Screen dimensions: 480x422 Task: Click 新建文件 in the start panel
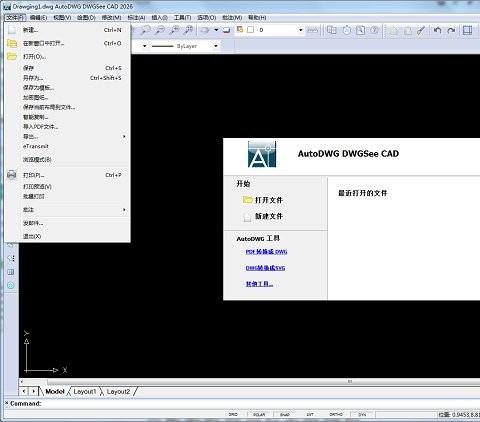click(269, 216)
